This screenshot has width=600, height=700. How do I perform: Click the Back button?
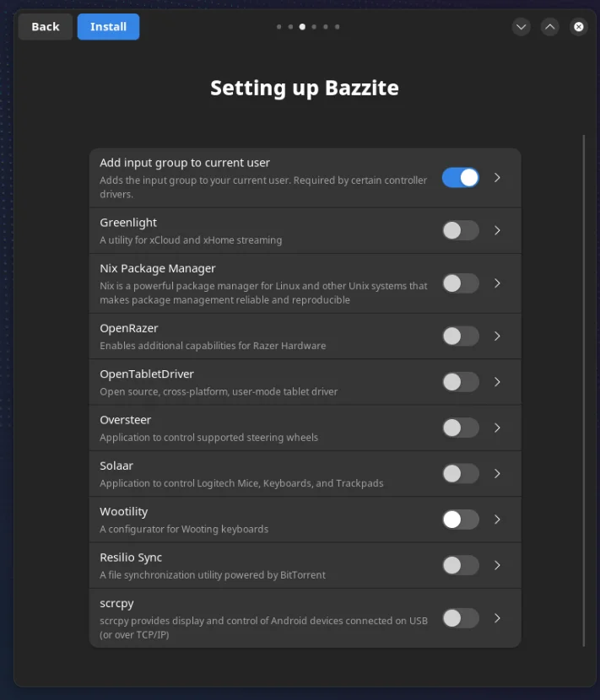pyautogui.click(x=45, y=26)
